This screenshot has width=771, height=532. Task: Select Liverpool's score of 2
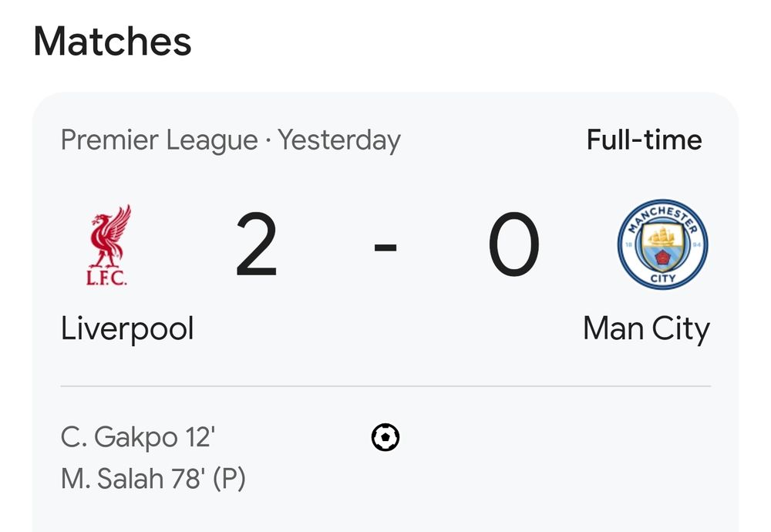[256, 246]
